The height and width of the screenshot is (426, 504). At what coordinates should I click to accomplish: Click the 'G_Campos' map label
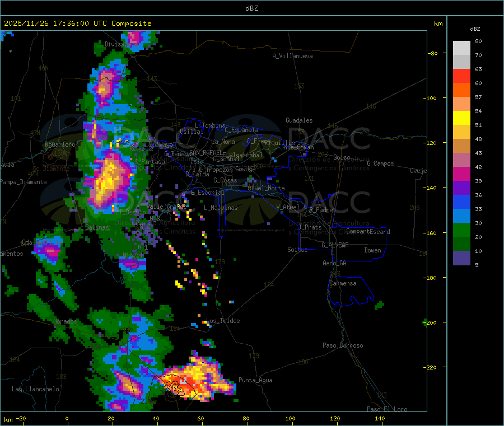(x=381, y=163)
